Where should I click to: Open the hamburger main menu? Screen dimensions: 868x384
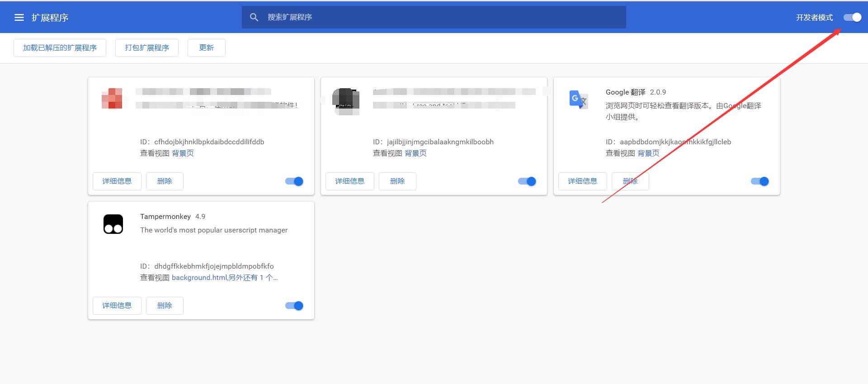click(x=19, y=18)
